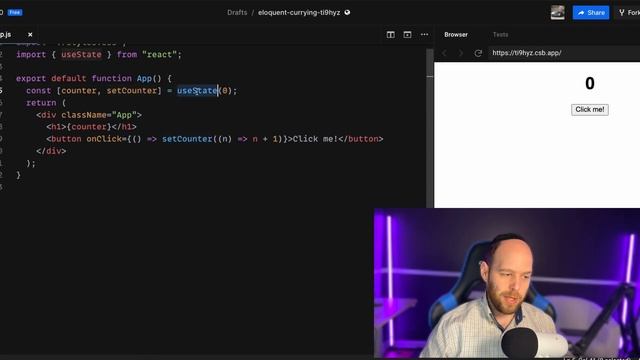Click the counter heading showing 0
The width and height of the screenshot is (640, 360).
click(590, 84)
